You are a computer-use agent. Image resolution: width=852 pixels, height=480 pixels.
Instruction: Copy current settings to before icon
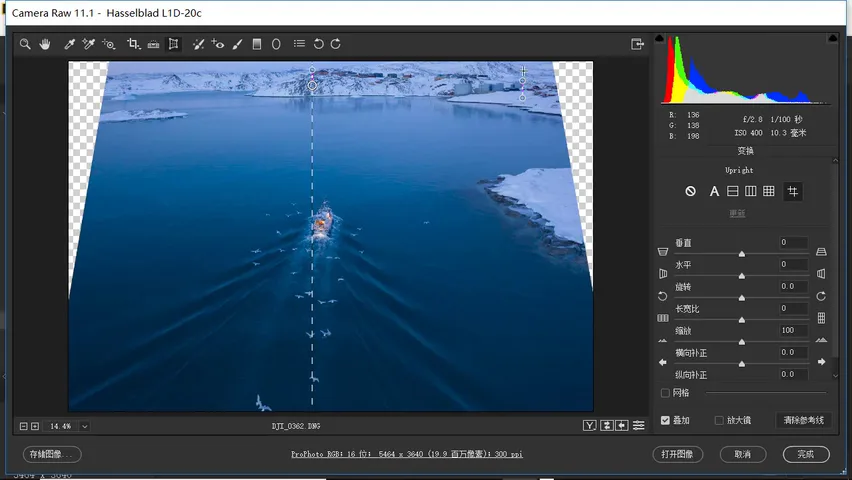622,426
